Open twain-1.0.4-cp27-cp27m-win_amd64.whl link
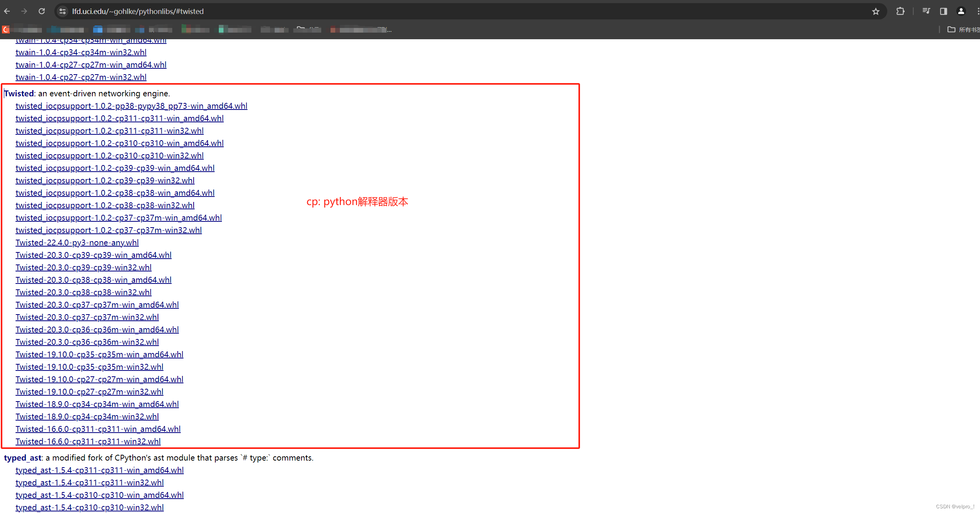Screen dimensions: 980x513 (91, 64)
